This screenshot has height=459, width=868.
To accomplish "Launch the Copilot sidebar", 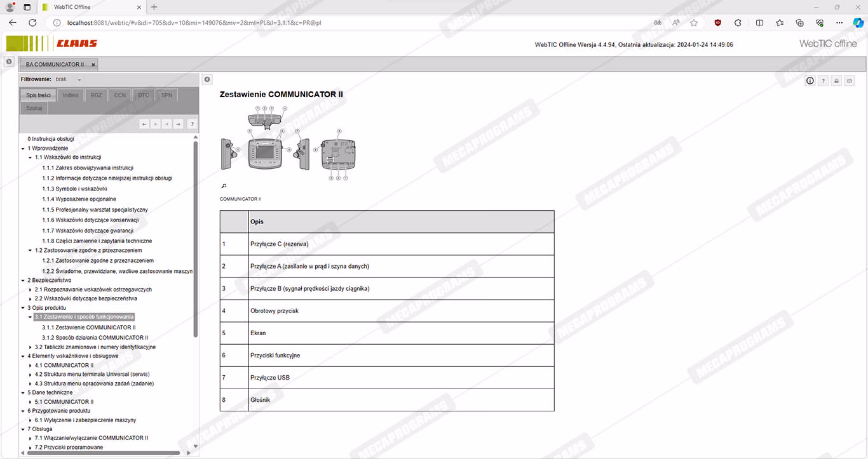I will pyautogui.click(x=858, y=22).
